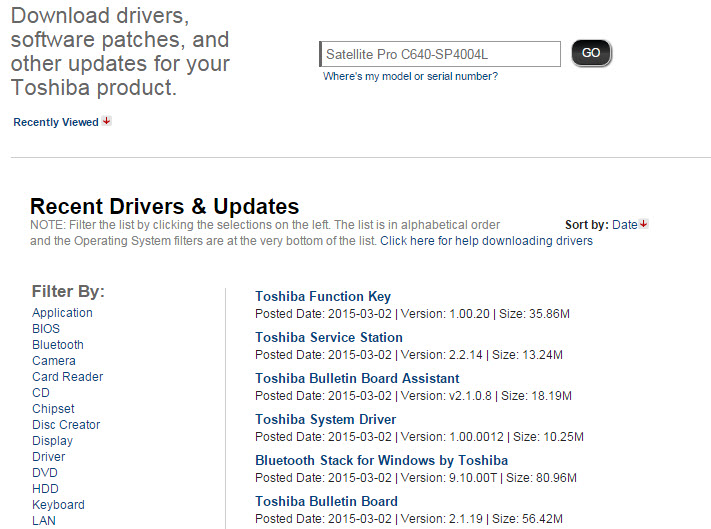Filter list by Application
The width and height of the screenshot is (711, 529).
[62, 313]
